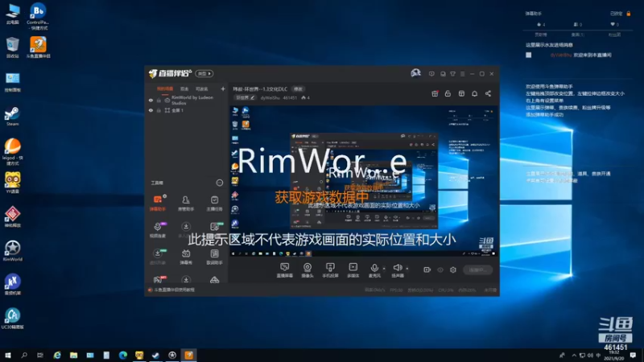644x362 pixels.
Task: Add a camera source
Action: 308,270
